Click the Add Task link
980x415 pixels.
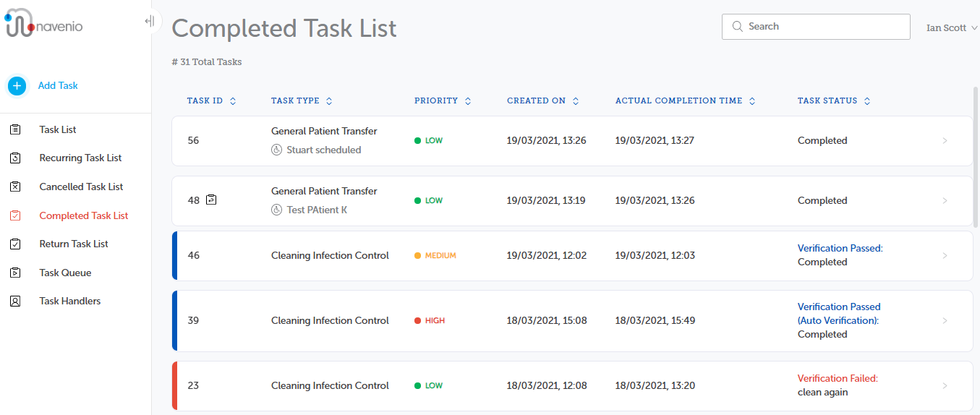pyautogui.click(x=58, y=85)
